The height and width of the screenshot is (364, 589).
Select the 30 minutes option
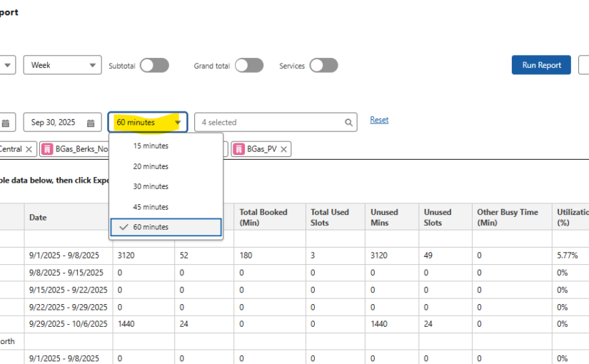pos(151,186)
